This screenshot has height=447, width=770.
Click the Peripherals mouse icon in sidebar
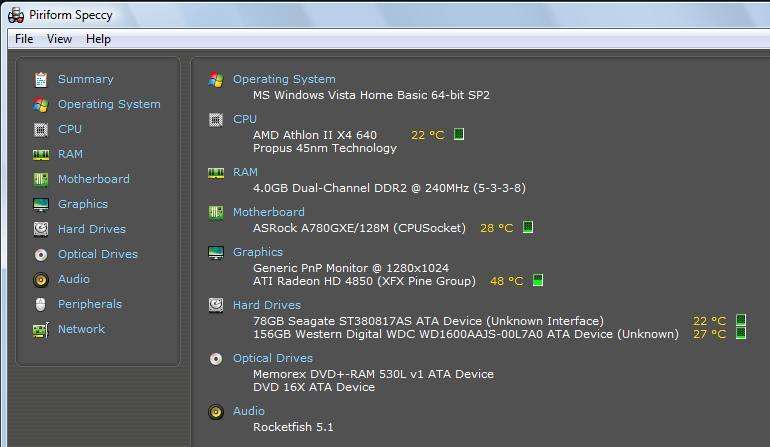tap(41, 305)
